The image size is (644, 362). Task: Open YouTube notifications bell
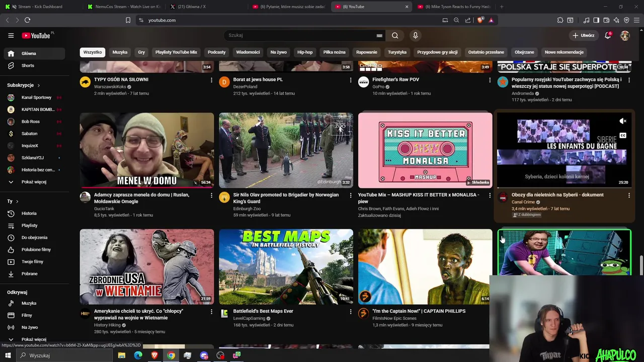(608, 35)
